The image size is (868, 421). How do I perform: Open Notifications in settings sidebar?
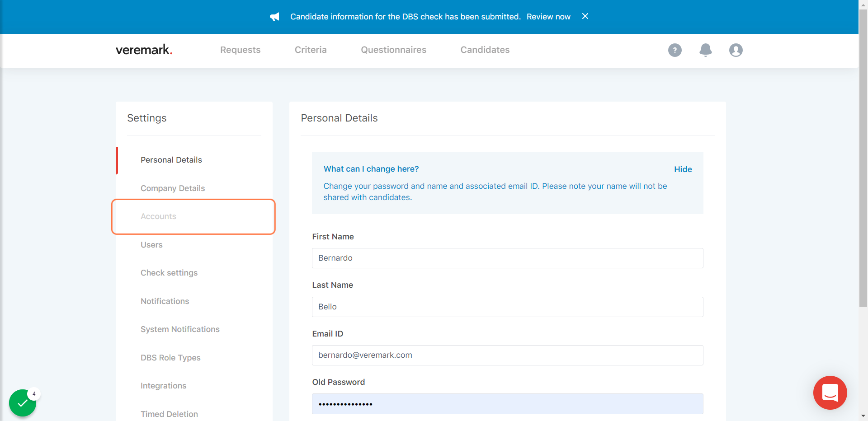pyautogui.click(x=165, y=301)
